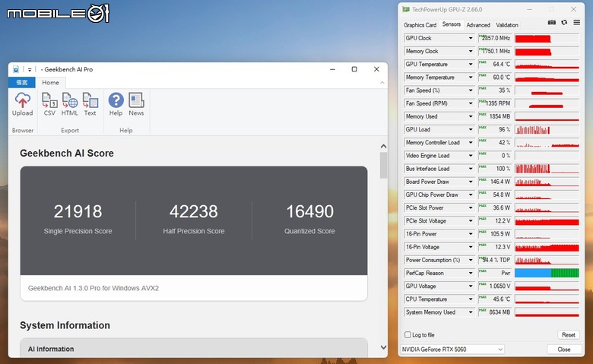Click the GPU-Z screenshot camera icon

[x=552, y=23]
